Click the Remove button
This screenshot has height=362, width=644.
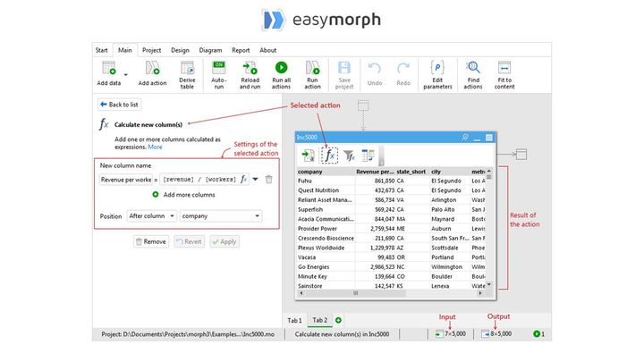pos(151,241)
